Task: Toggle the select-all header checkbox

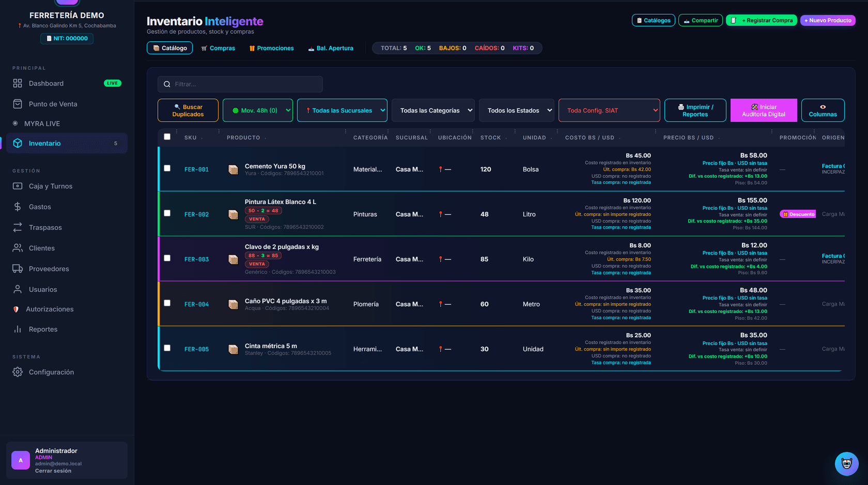Action: pos(167,137)
